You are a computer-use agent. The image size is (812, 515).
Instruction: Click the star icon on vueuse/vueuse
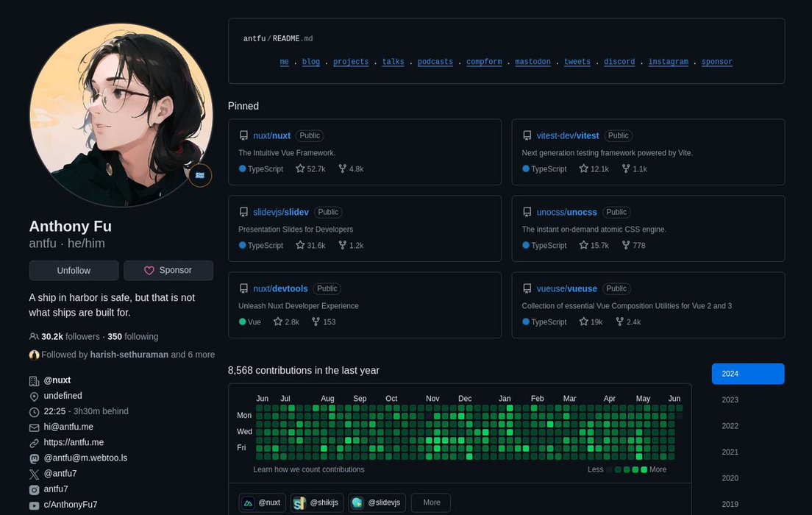583,322
